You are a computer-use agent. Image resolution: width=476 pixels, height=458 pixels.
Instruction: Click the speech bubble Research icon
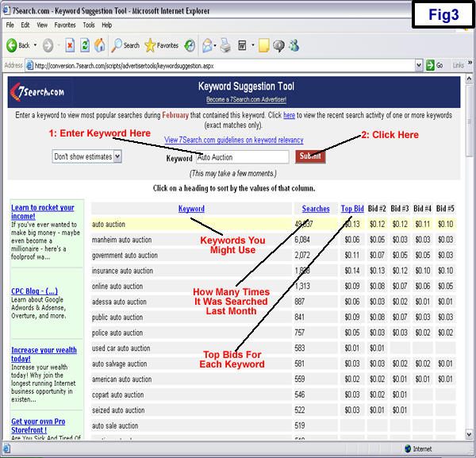[x=278, y=46]
